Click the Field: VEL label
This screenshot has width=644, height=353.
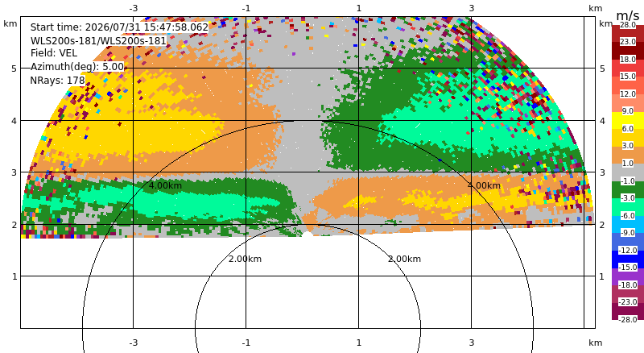coord(54,53)
